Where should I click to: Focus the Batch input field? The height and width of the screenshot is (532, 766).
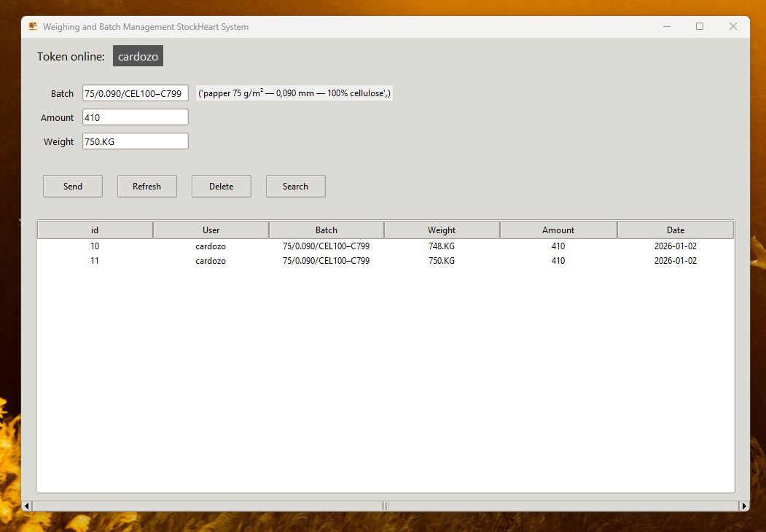point(135,93)
